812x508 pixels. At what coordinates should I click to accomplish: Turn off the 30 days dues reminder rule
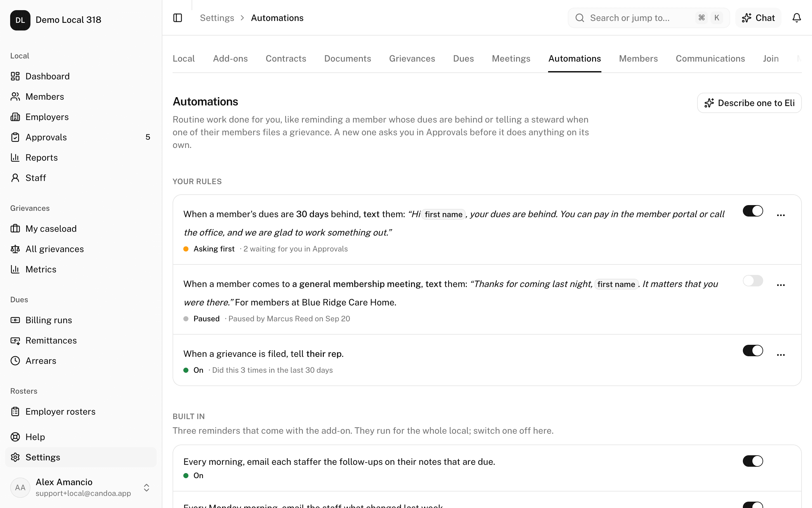(x=753, y=211)
